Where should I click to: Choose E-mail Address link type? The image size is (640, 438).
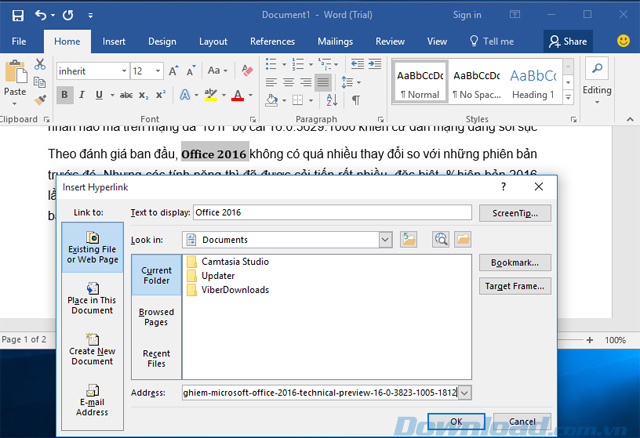coord(92,402)
